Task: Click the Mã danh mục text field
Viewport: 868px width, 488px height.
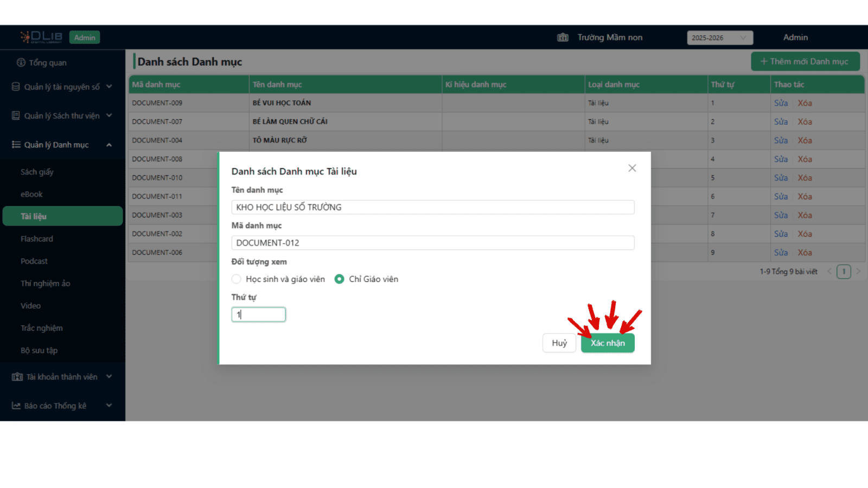Action: tap(432, 243)
